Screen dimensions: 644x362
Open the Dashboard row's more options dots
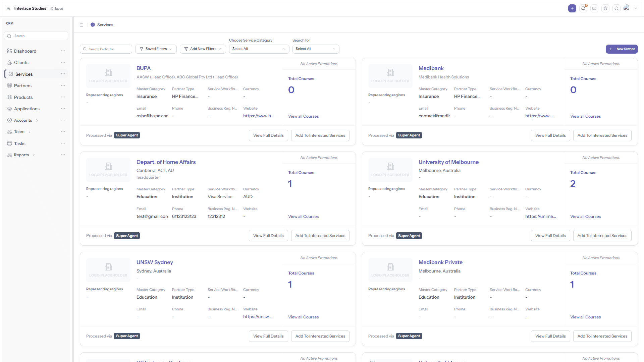pyautogui.click(x=63, y=51)
